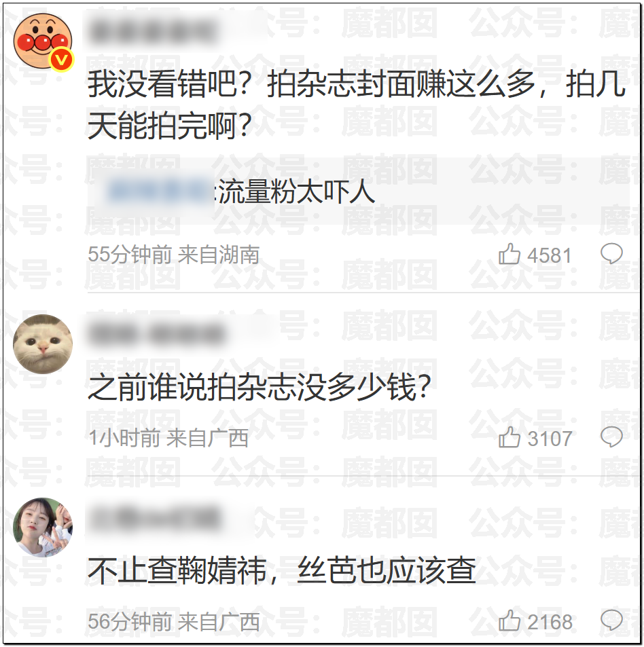Open blurred username of third commenter
The image size is (644, 647).
click(156, 517)
